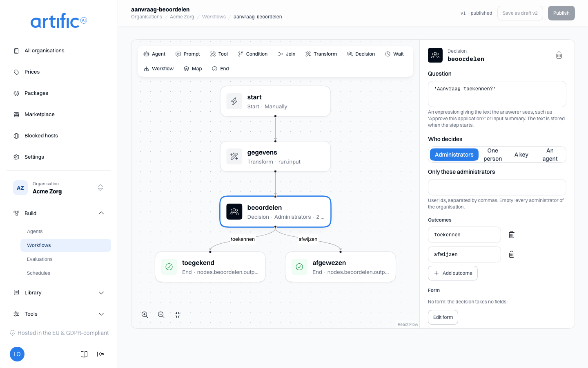This screenshot has width=588, height=368.
Task: Remove the afwijzen outcome
Action: pyautogui.click(x=512, y=254)
